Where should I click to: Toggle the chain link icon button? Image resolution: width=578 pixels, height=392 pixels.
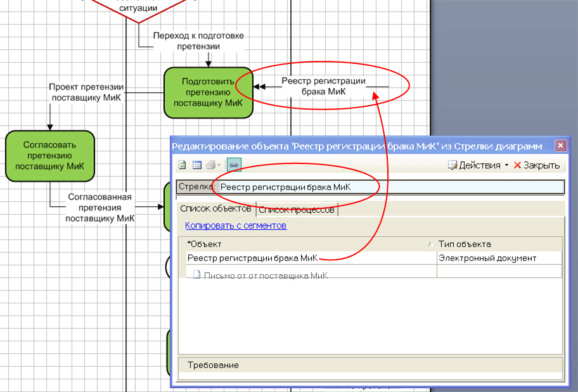coord(233,165)
